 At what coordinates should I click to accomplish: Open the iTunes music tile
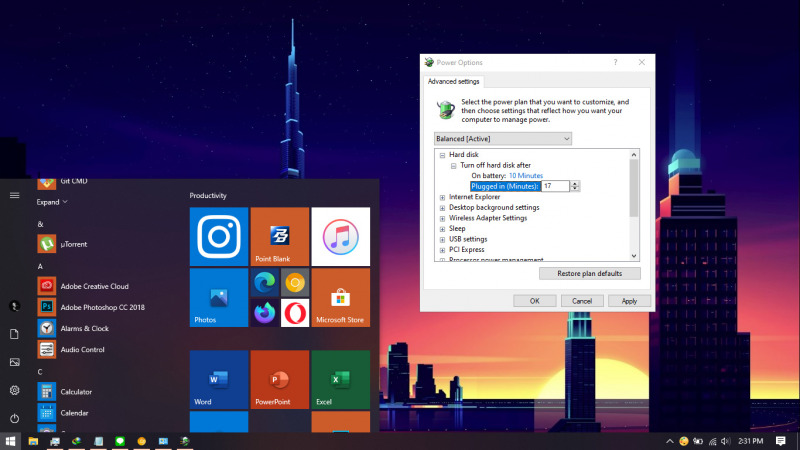point(340,237)
